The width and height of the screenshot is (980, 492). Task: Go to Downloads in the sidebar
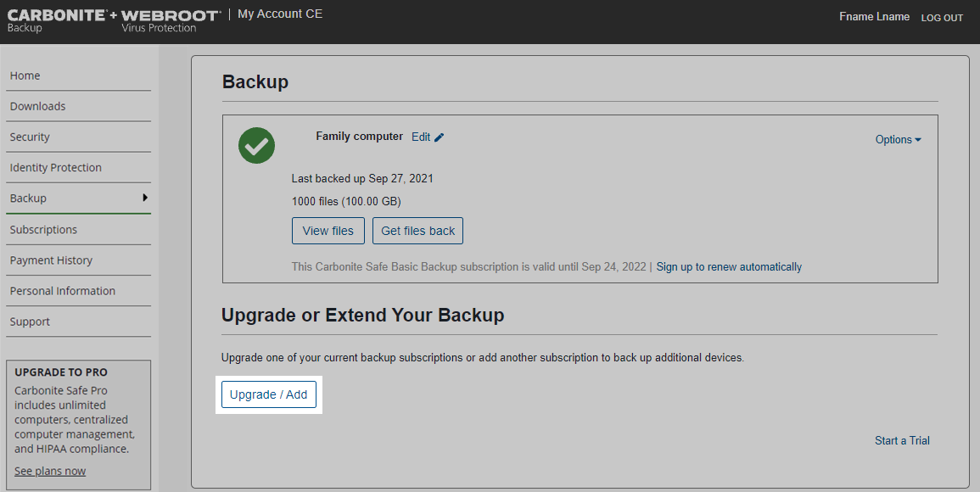(38, 106)
